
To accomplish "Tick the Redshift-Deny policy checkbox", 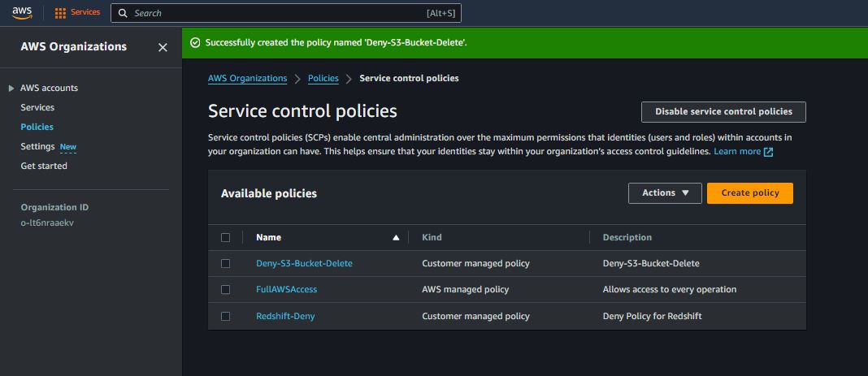I will (226, 316).
